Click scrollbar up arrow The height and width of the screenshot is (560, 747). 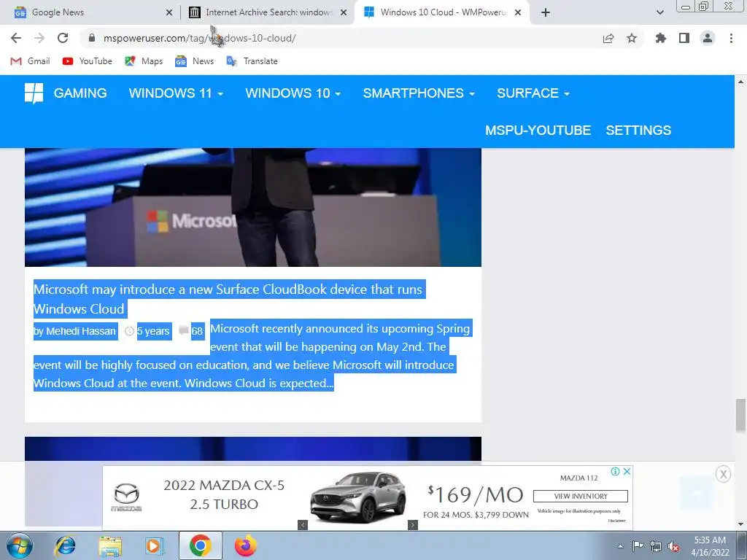[740, 82]
